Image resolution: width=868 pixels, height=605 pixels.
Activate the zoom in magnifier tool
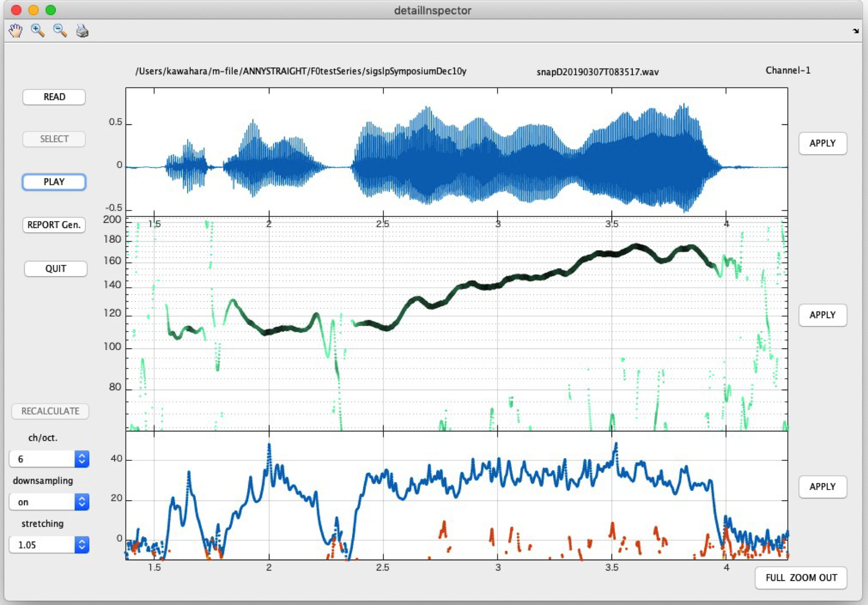point(38,30)
